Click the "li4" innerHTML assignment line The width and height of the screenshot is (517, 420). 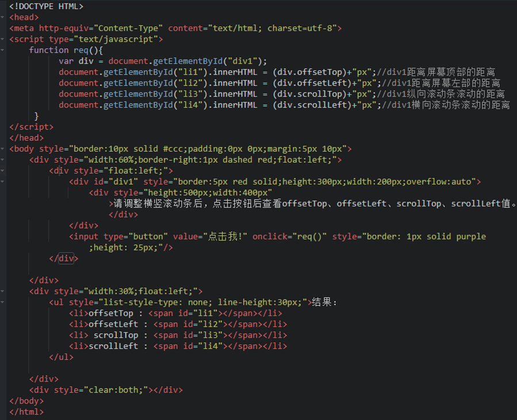click(285, 105)
